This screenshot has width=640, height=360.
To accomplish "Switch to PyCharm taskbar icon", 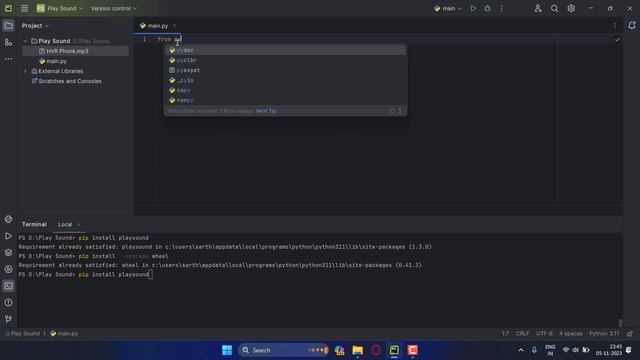I will [x=394, y=350].
